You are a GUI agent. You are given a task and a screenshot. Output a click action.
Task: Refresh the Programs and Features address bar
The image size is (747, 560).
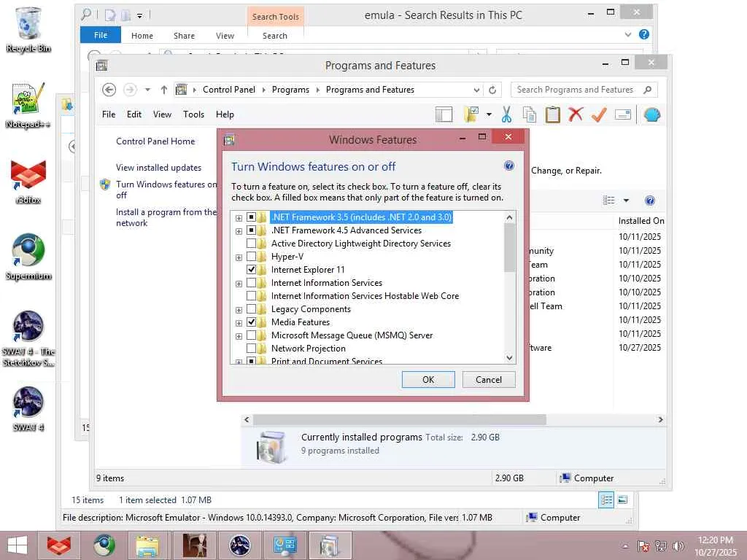492,90
